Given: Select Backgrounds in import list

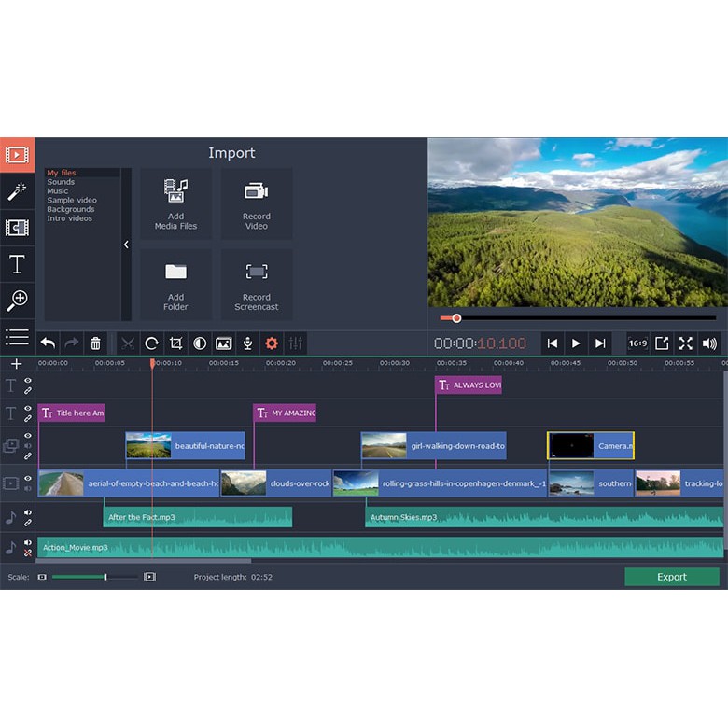Looking at the screenshot, I should [x=71, y=210].
